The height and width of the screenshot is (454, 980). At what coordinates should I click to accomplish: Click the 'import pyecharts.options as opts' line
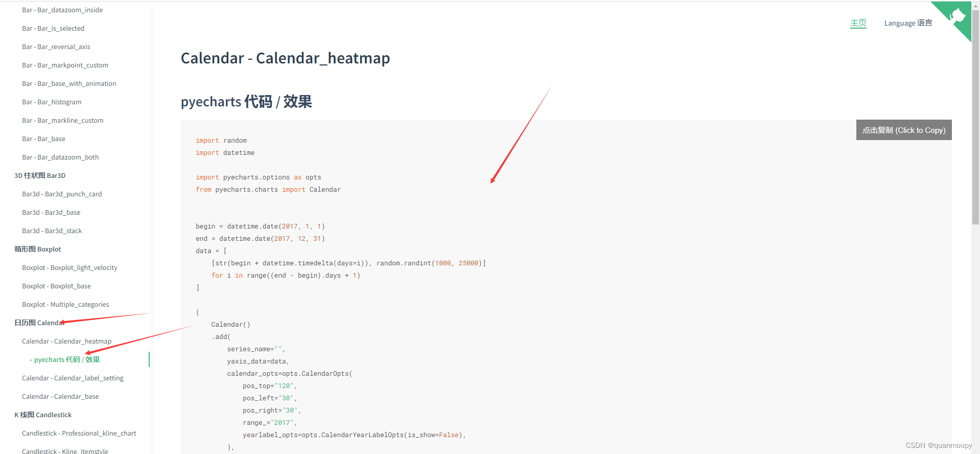[259, 177]
